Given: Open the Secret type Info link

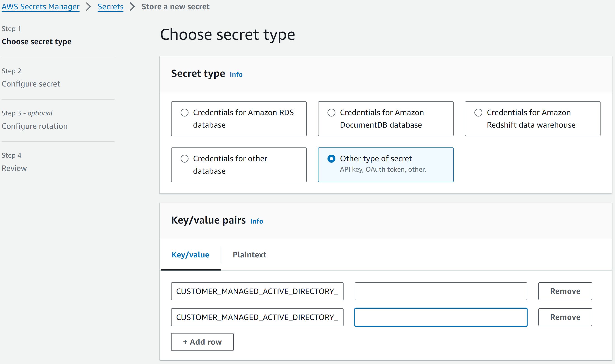Looking at the screenshot, I should point(236,74).
